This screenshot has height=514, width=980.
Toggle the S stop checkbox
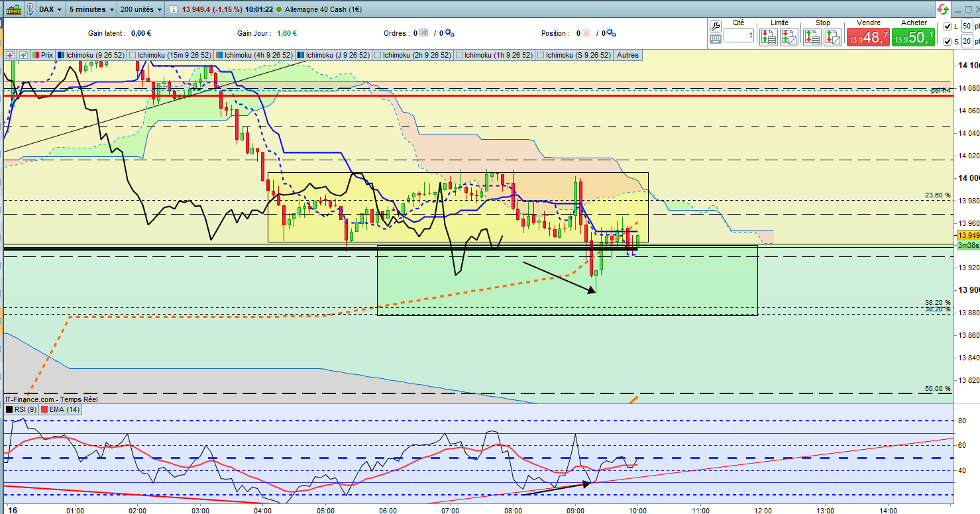point(947,42)
